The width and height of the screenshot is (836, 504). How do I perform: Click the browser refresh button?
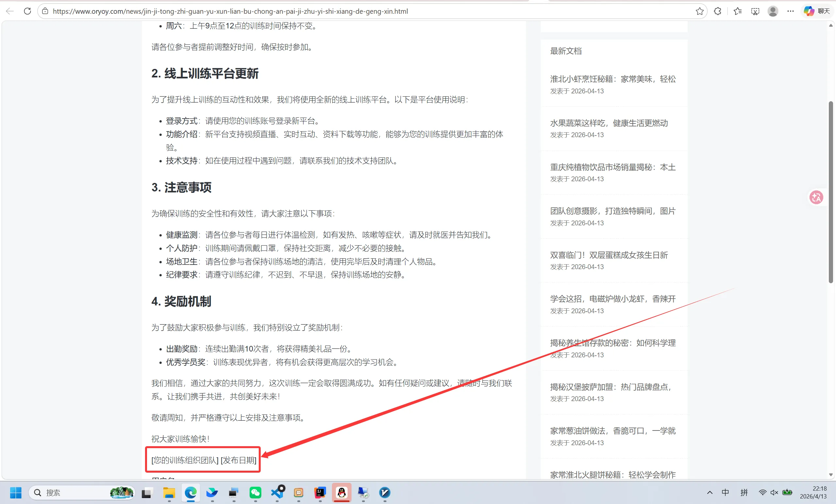(x=27, y=11)
